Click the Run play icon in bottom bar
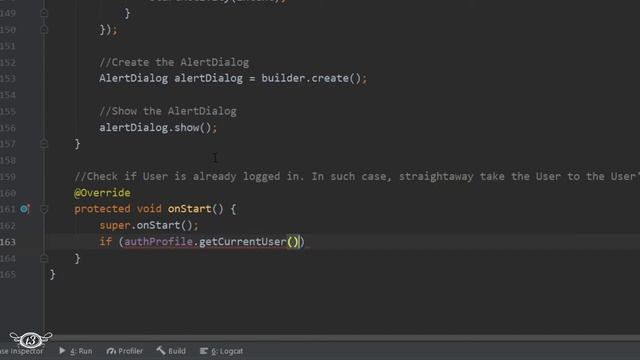The image size is (640, 360). (x=62, y=351)
